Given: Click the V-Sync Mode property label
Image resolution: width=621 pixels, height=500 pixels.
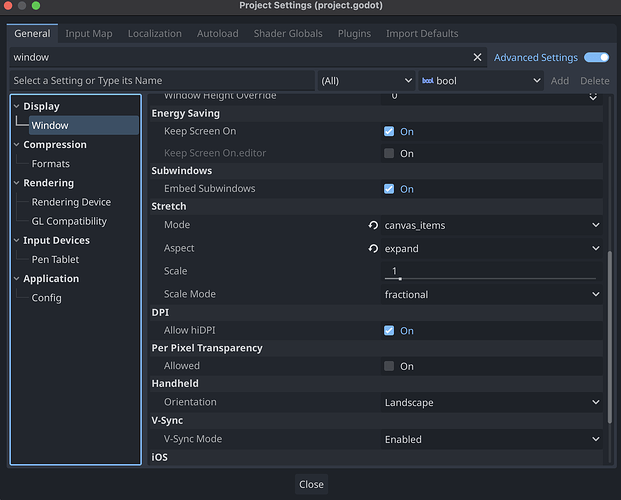Looking at the screenshot, I should pos(193,439).
